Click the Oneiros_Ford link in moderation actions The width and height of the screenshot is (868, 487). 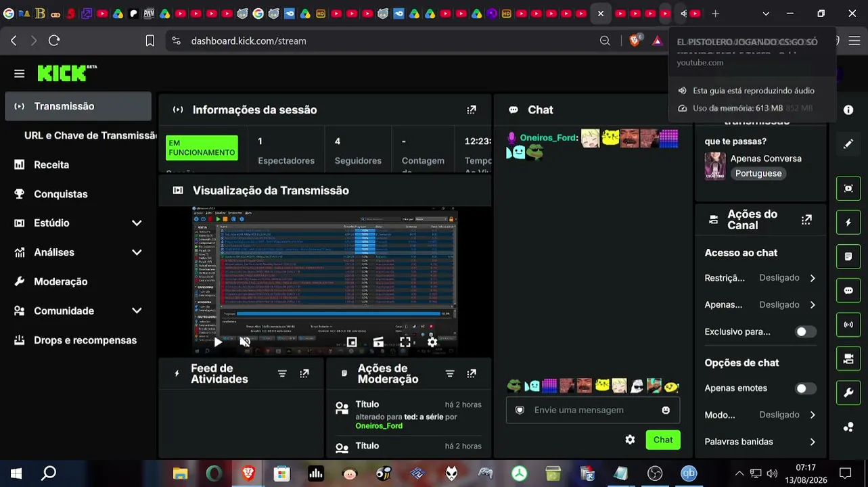tap(379, 426)
